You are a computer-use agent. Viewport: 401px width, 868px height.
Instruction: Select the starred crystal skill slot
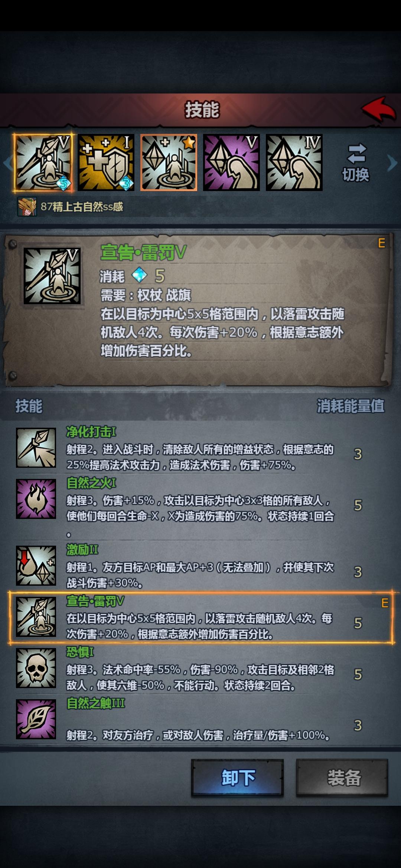[169, 163]
